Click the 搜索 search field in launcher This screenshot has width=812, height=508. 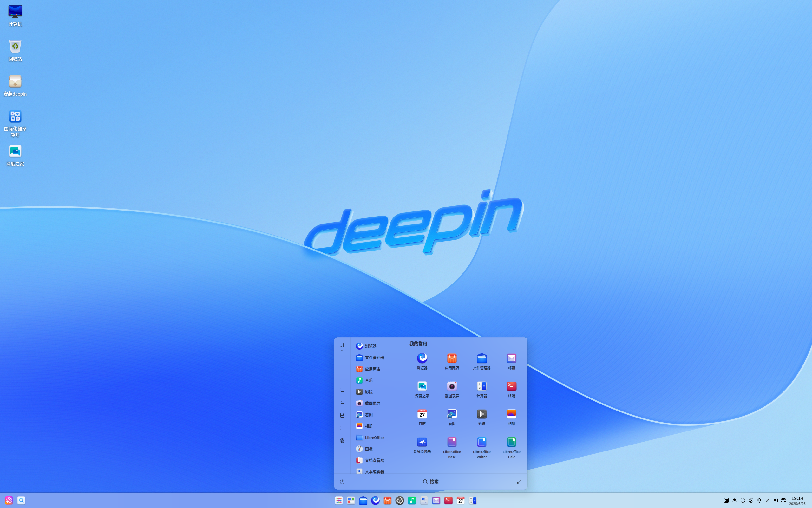(430, 481)
